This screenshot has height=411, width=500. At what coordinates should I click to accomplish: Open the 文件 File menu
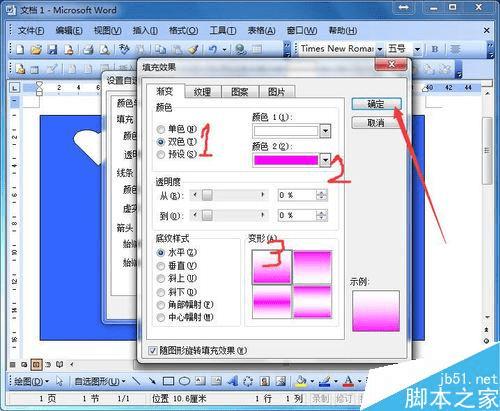click(x=31, y=31)
